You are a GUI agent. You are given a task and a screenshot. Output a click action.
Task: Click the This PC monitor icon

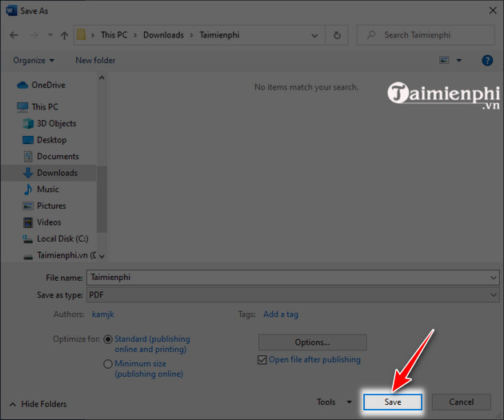click(x=22, y=107)
